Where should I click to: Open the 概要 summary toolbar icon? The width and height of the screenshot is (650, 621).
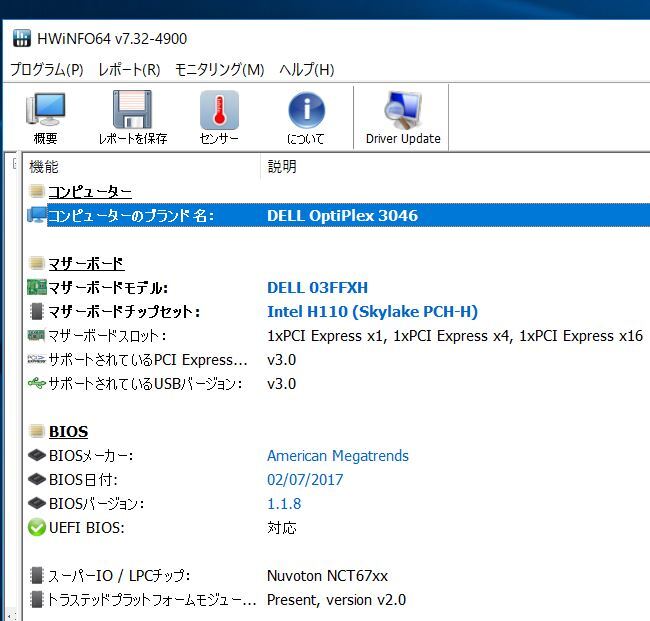pyautogui.click(x=45, y=109)
